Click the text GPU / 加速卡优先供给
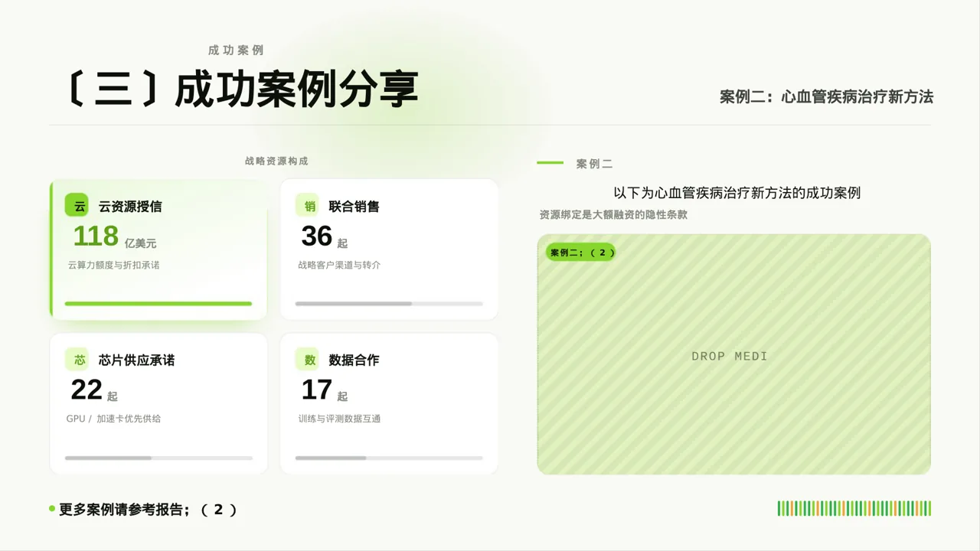 click(113, 419)
